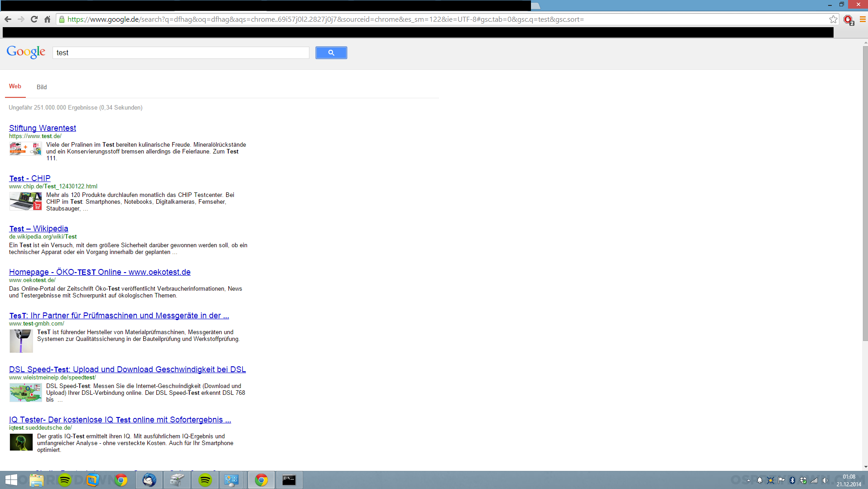Click the blue-orange cross tray icon
This screenshot has height=489, width=868.
coord(771,480)
